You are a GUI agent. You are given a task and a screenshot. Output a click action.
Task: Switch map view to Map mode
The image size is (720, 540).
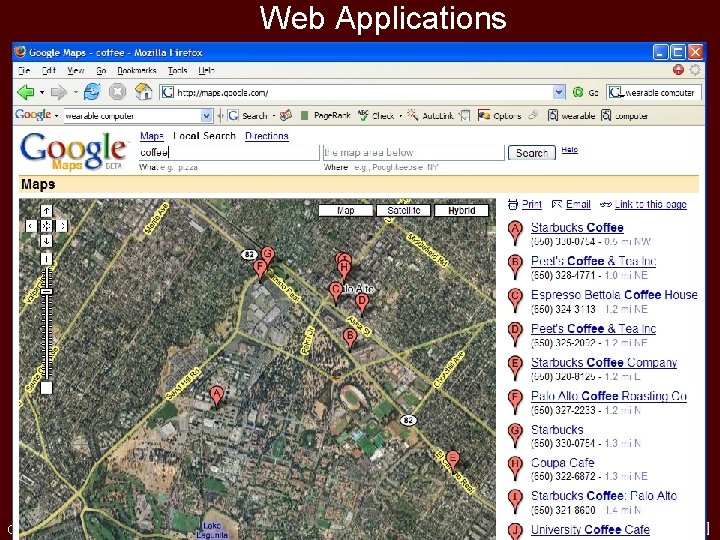click(x=346, y=210)
